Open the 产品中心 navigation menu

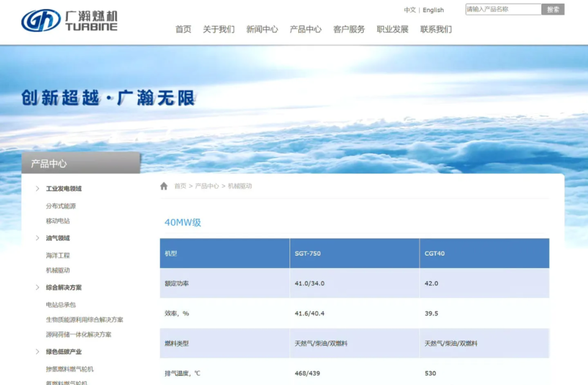click(305, 29)
